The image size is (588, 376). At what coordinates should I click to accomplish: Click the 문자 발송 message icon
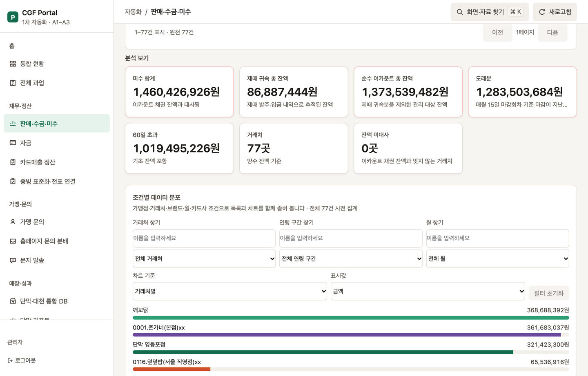[x=13, y=260]
